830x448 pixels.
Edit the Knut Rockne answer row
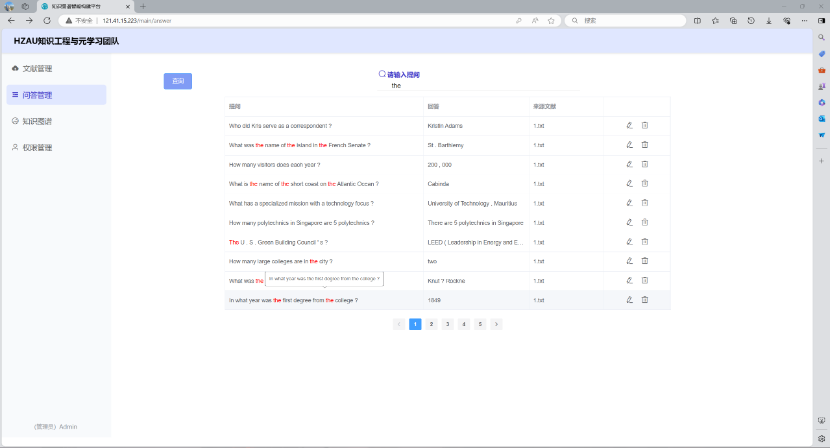pos(629,281)
